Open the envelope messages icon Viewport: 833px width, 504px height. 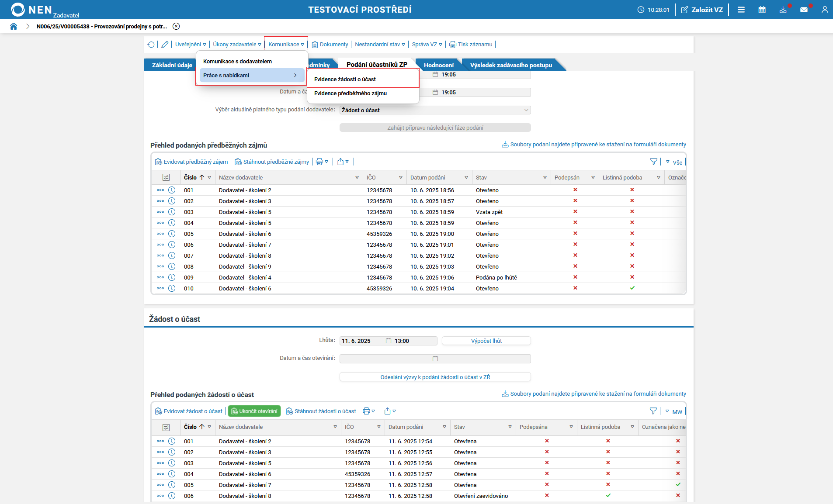click(804, 10)
